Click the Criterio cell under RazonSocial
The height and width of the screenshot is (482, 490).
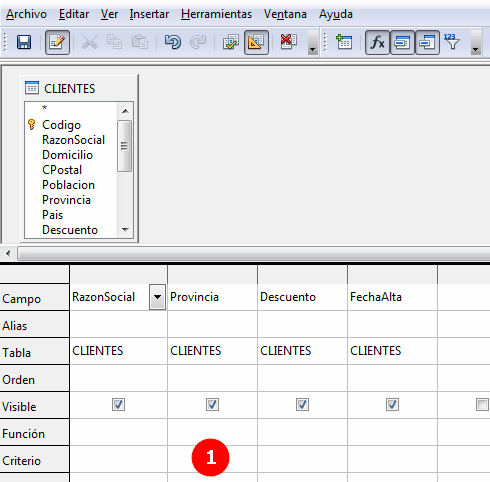118,459
